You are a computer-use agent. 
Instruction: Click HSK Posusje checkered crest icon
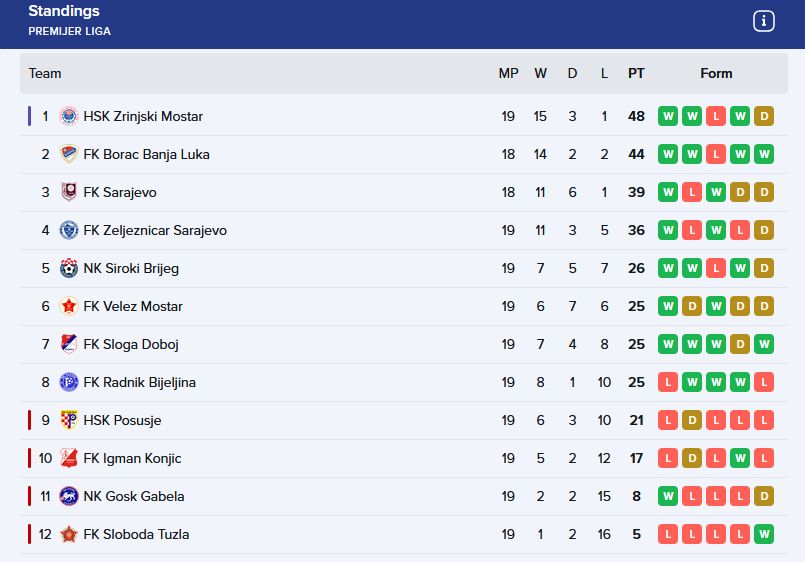69,420
